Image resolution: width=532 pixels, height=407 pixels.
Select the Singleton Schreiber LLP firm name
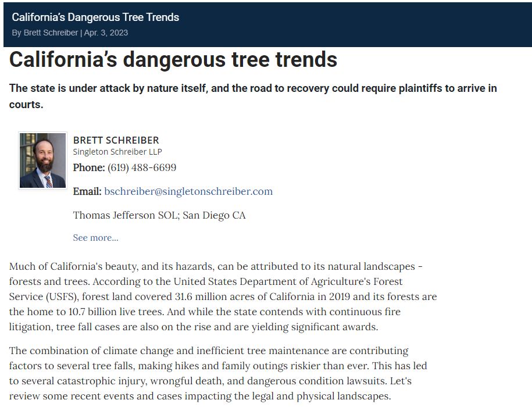click(117, 152)
